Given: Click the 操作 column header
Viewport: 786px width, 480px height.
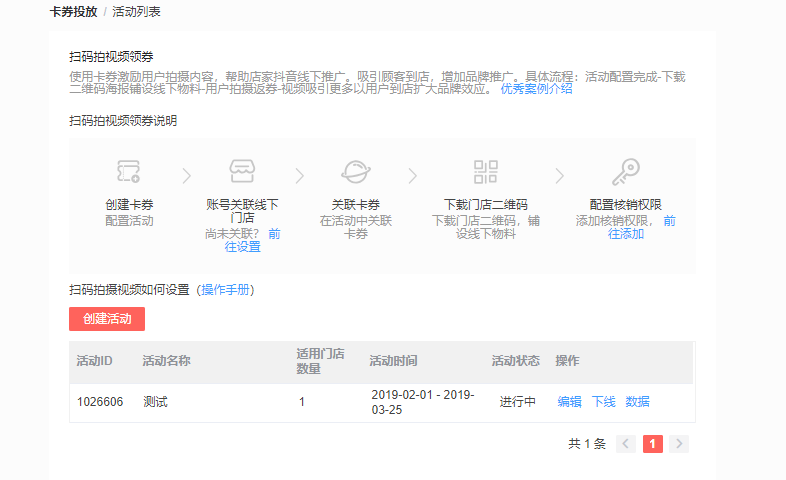Looking at the screenshot, I should [567, 361].
